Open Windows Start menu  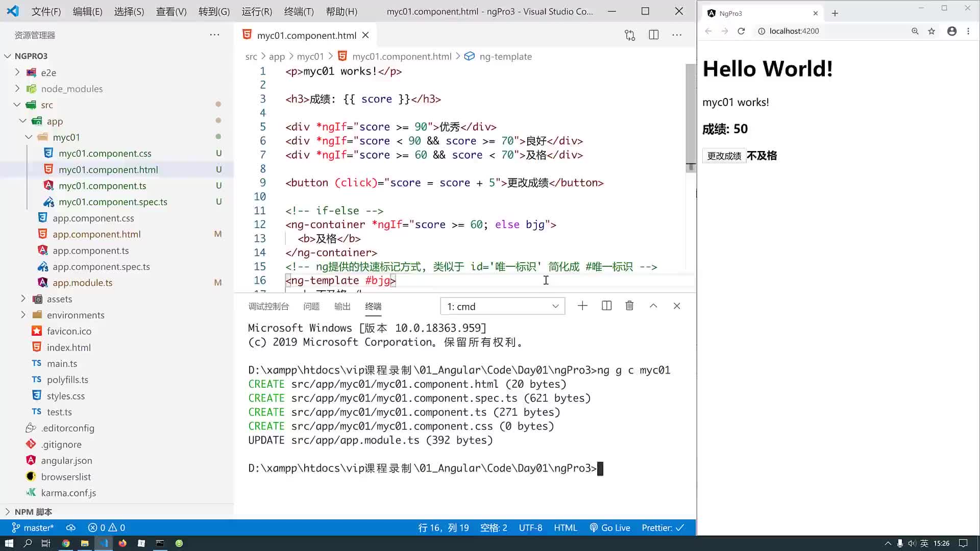click(9, 543)
